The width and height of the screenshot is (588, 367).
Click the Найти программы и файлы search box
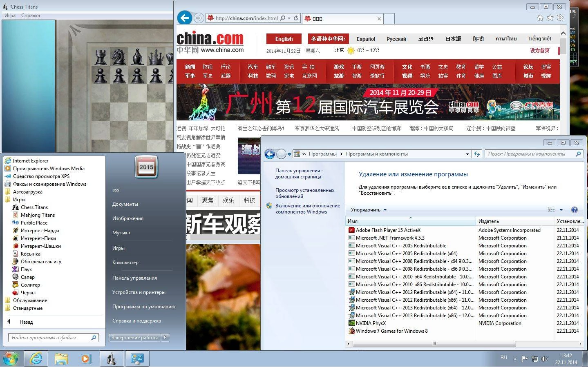click(x=53, y=338)
